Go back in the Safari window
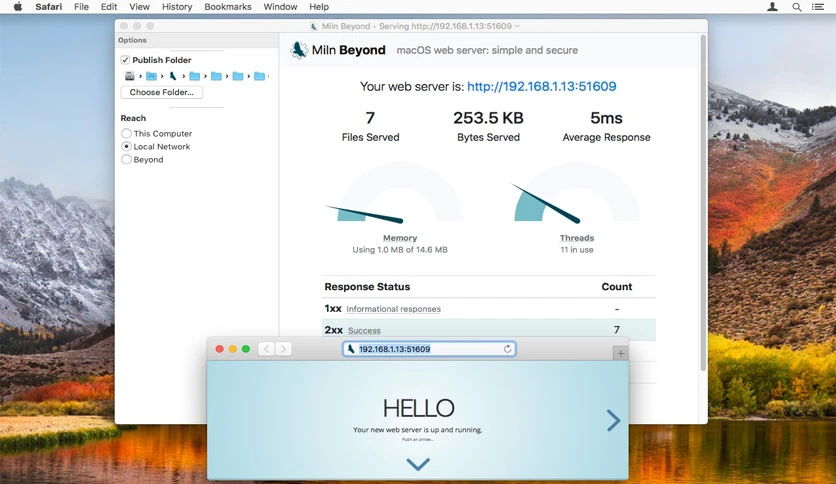This screenshot has width=836, height=484. coord(267,349)
